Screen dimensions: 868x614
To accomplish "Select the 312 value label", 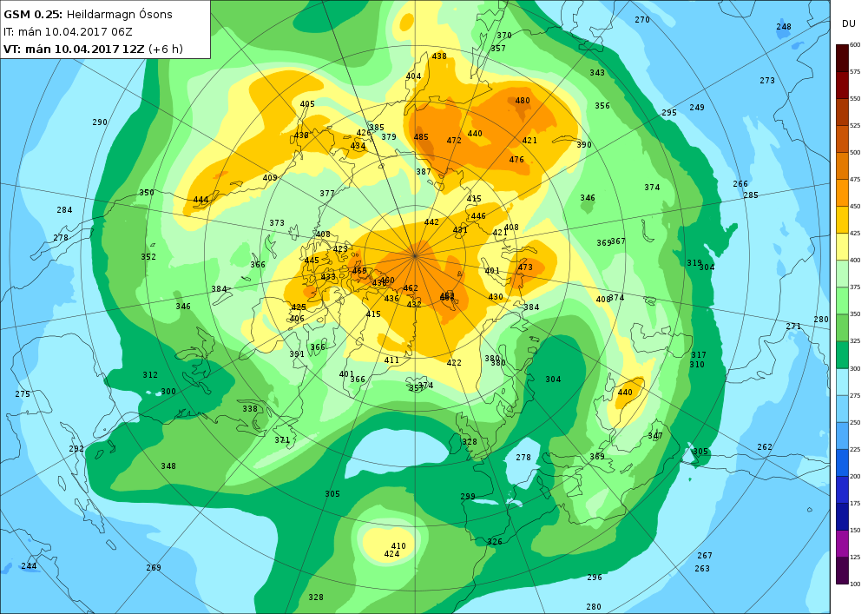I will (x=150, y=375).
